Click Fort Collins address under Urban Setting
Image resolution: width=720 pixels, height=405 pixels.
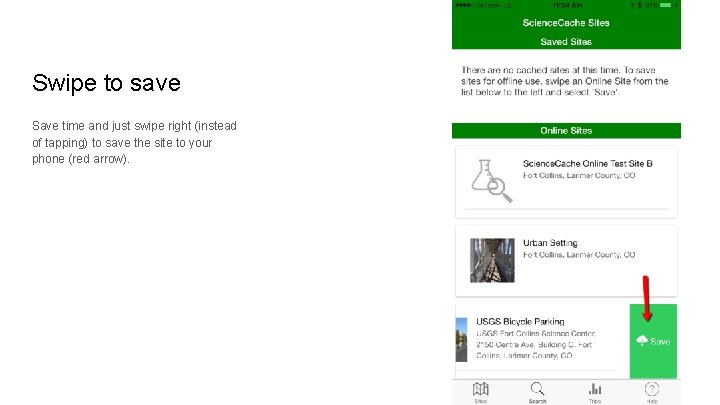pyautogui.click(x=579, y=255)
